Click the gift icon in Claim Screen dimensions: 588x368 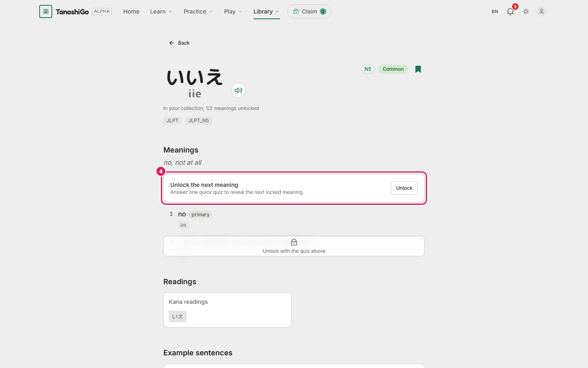296,11
